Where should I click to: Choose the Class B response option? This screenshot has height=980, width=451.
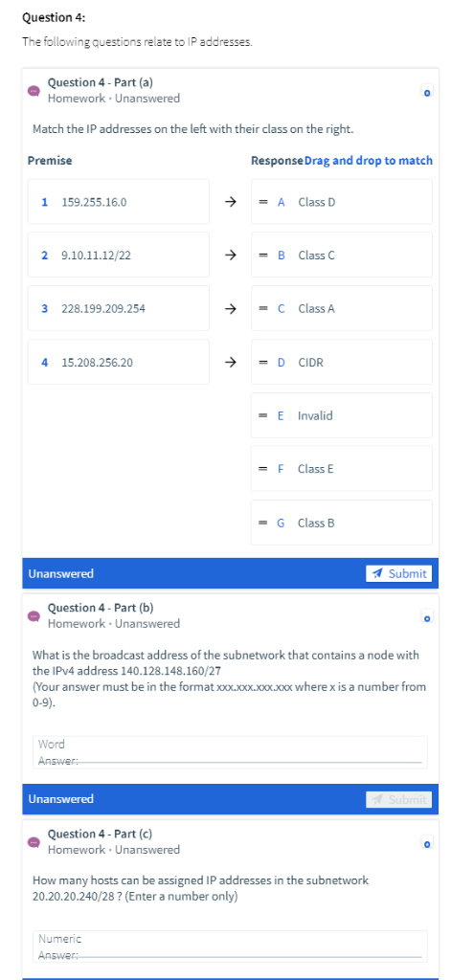tap(342, 523)
